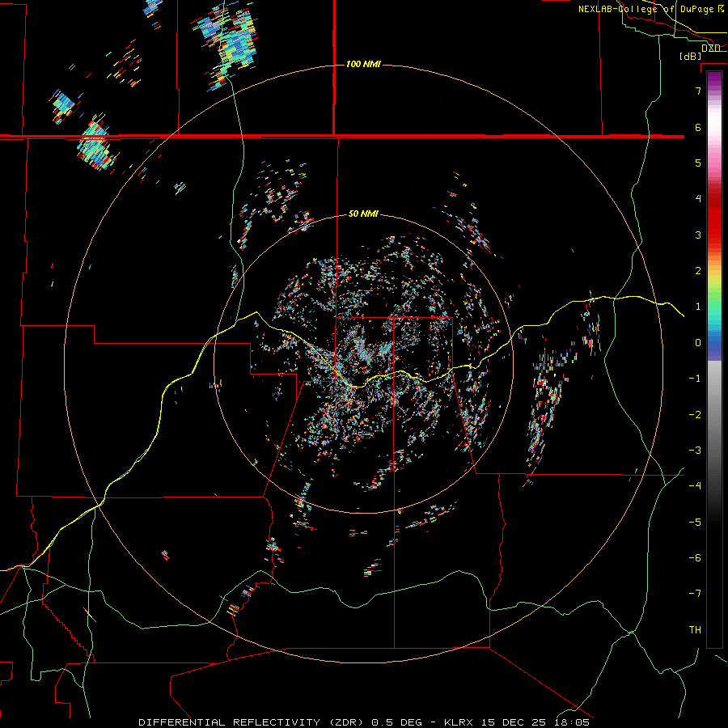Click the -4 value on color scale
Image resolution: width=728 pixels, height=728 pixels.
[695, 486]
